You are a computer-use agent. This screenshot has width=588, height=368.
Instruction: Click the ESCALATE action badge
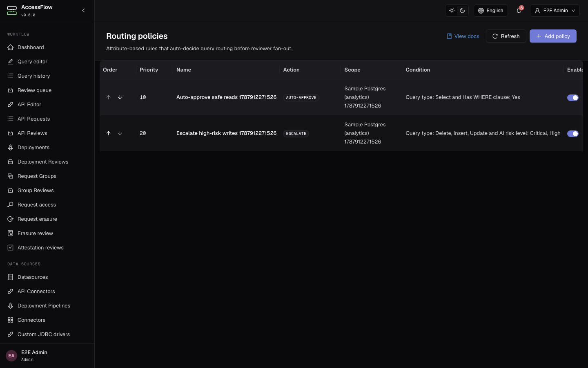296,134
